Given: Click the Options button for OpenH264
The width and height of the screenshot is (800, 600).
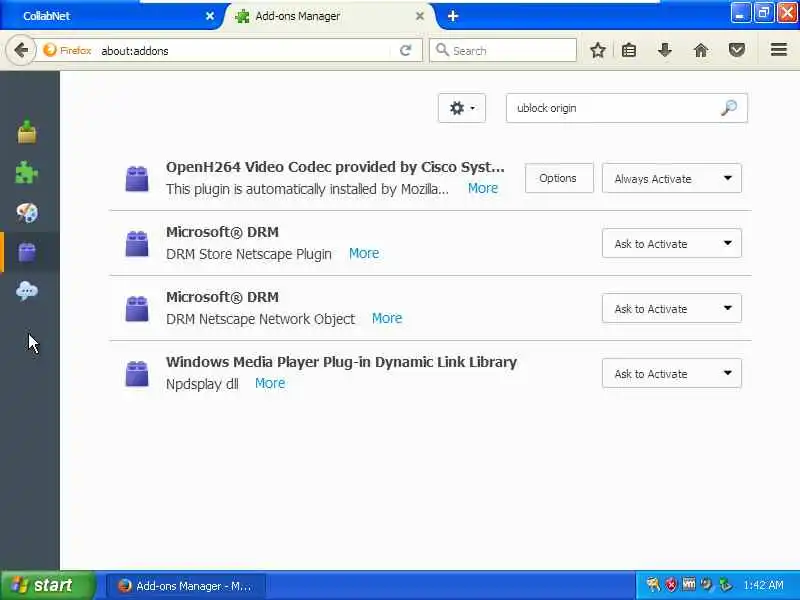Looking at the screenshot, I should coord(559,178).
